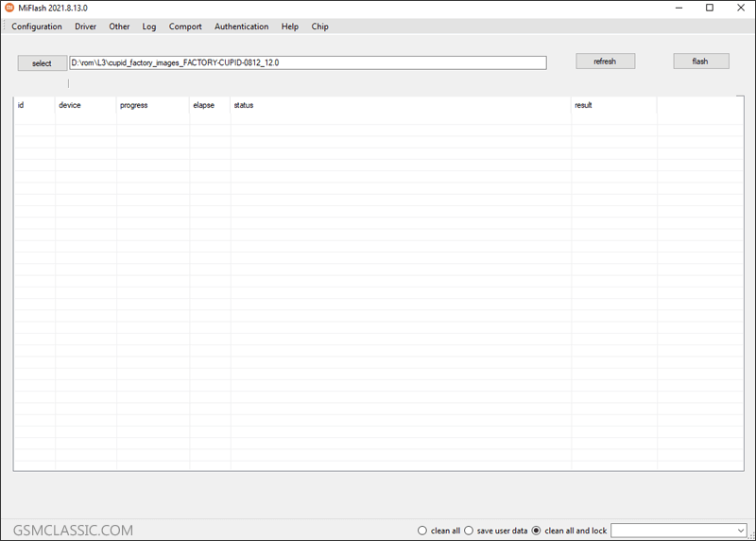
Task: Click the elapse column header
Action: coord(210,105)
